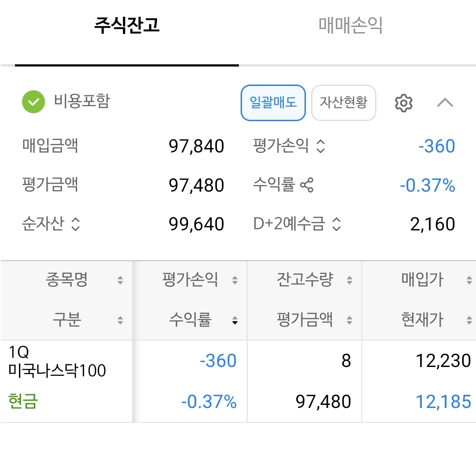
Task: Click sort icon beside 잔고수량 column header
Action: click(350, 279)
